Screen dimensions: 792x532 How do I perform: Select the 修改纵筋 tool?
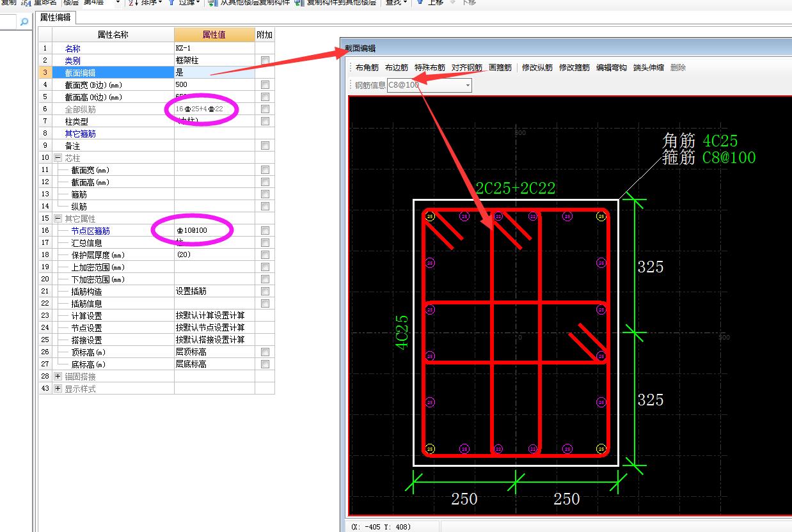(537, 67)
